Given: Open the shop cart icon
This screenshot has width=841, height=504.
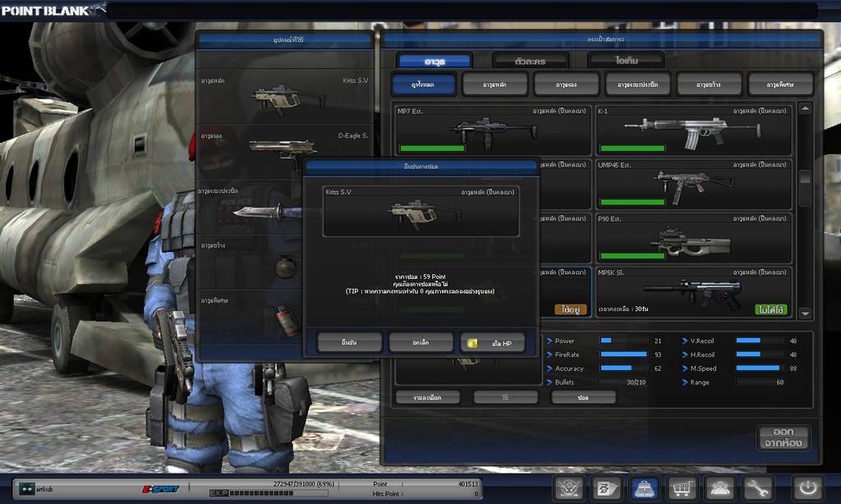Looking at the screenshot, I should tap(682, 488).
